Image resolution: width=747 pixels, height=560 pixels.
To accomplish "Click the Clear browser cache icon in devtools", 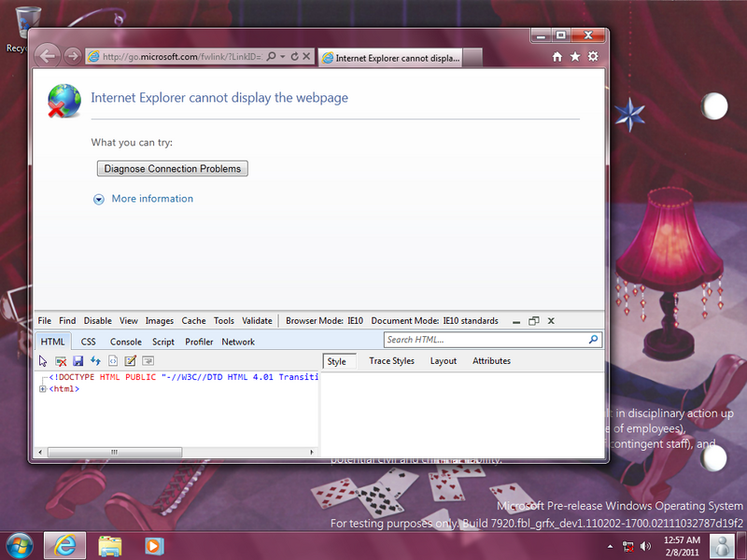I will (x=61, y=361).
